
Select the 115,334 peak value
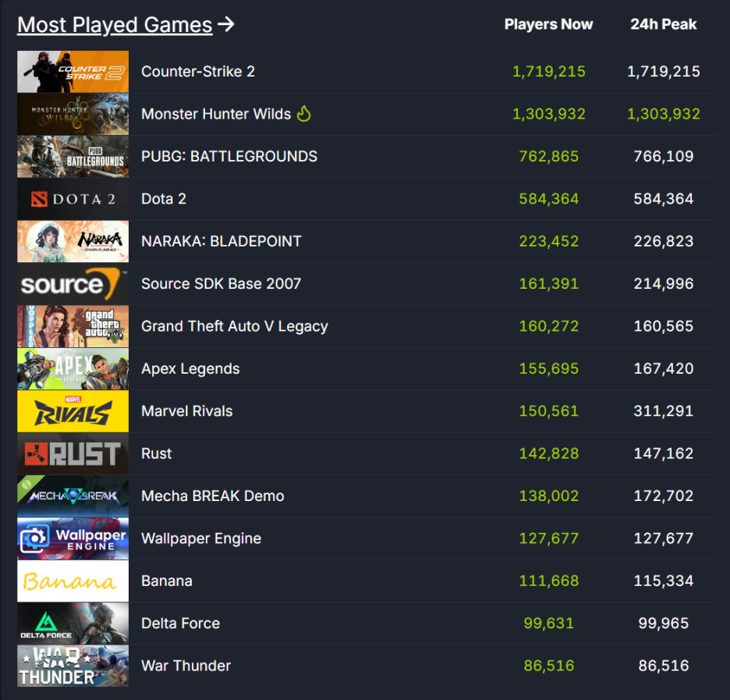[664, 581]
